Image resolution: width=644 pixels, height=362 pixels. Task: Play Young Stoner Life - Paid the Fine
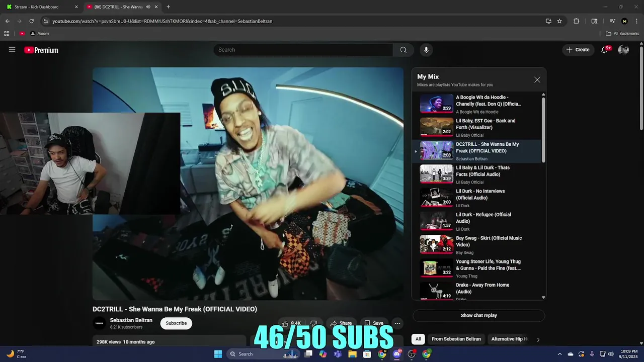click(476, 268)
